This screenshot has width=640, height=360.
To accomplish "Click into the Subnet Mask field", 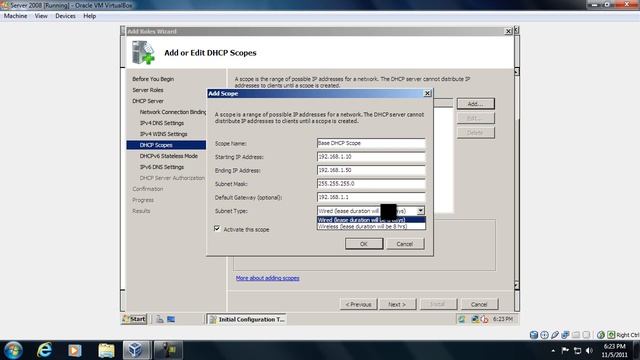I will tap(371, 184).
